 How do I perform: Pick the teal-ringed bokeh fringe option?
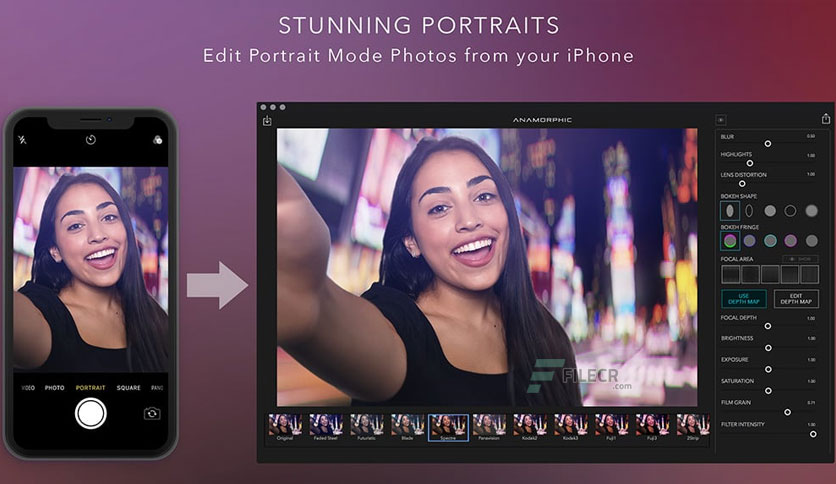pos(770,241)
